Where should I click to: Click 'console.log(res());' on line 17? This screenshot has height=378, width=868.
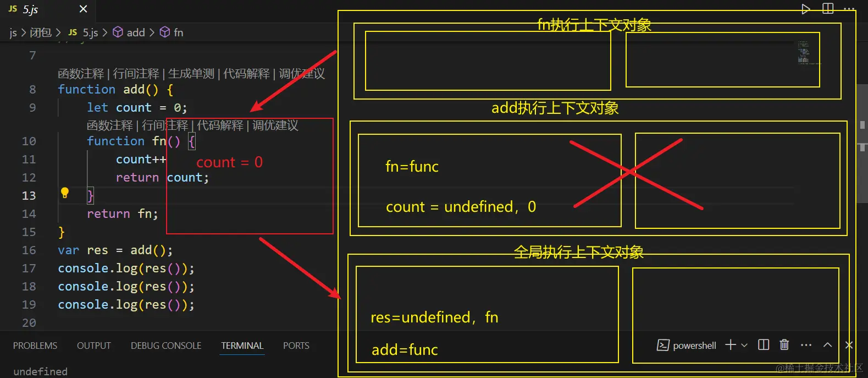[126, 269]
